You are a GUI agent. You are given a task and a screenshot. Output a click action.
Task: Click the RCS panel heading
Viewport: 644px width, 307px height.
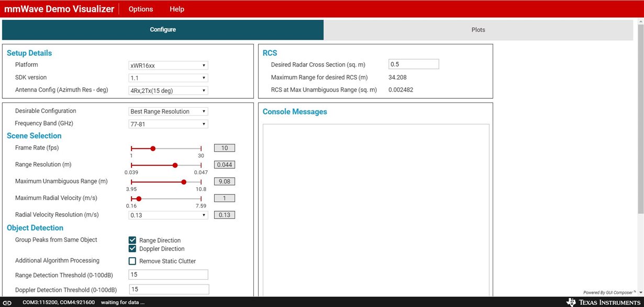click(270, 53)
